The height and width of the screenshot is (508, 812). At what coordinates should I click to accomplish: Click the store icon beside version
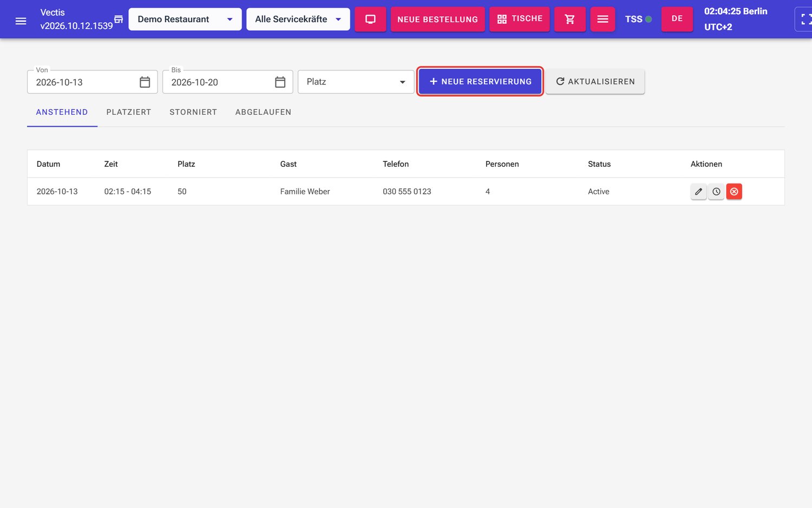click(x=119, y=19)
